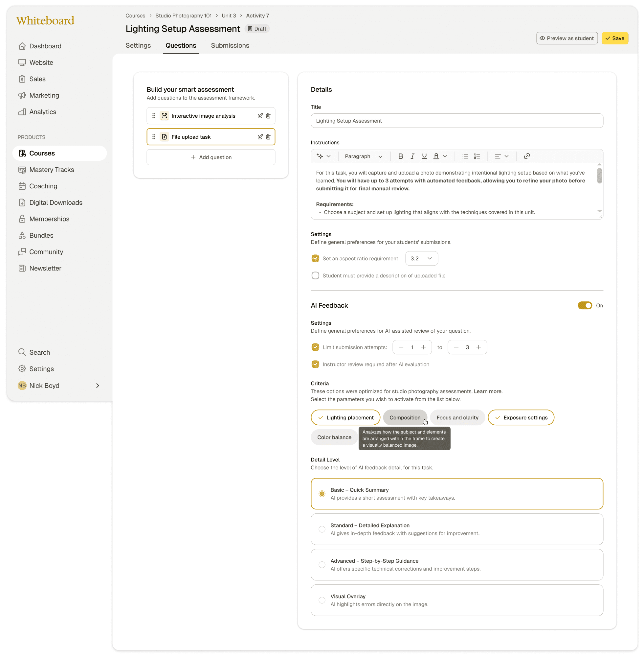The width and height of the screenshot is (644, 660).
Task: Delete the File upload task question
Action: 268,137
